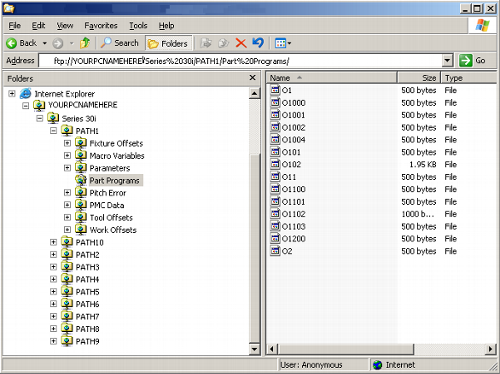500x374 pixels.
Task: Click the Copy To toolbar icon
Action: pyautogui.click(x=223, y=43)
